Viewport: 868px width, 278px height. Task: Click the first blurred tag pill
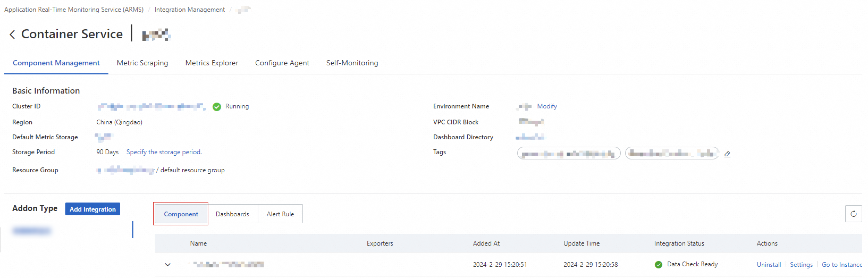(x=568, y=154)
